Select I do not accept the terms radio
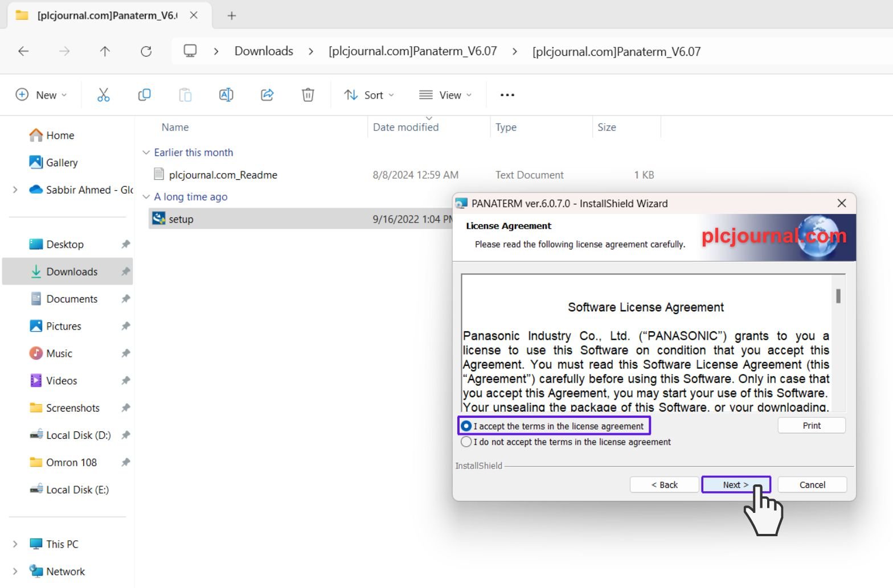 pyautogui.click(x=466, y=442)
